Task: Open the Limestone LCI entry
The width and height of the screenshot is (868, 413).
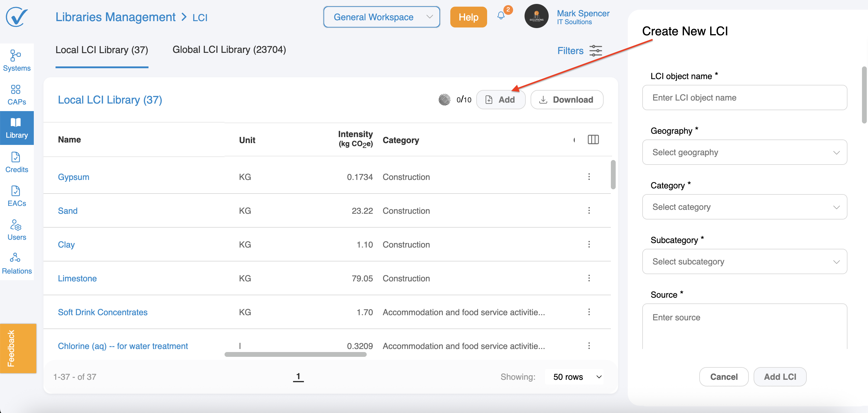Action: click(x=77, y=278)
